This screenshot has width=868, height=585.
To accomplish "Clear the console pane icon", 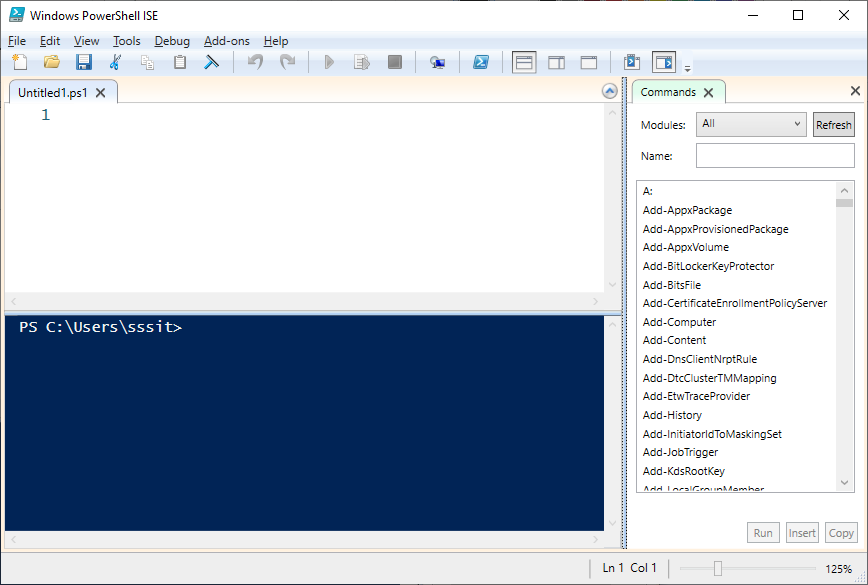I will coord(211,62).
